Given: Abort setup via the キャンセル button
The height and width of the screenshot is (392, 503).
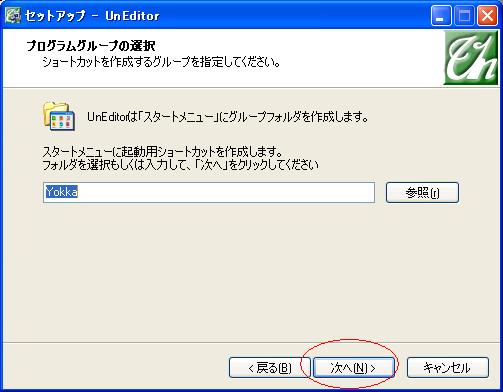Looking at the screenshot, I should tap(448, 368).
